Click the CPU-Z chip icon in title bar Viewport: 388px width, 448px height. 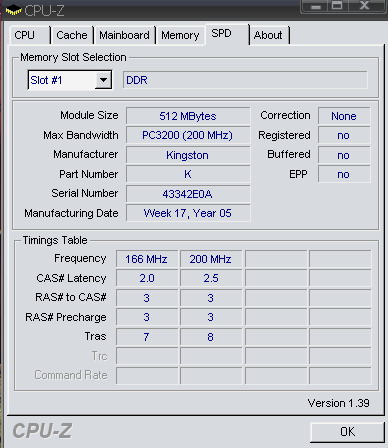pyautogui.click(x=13, y=11)
